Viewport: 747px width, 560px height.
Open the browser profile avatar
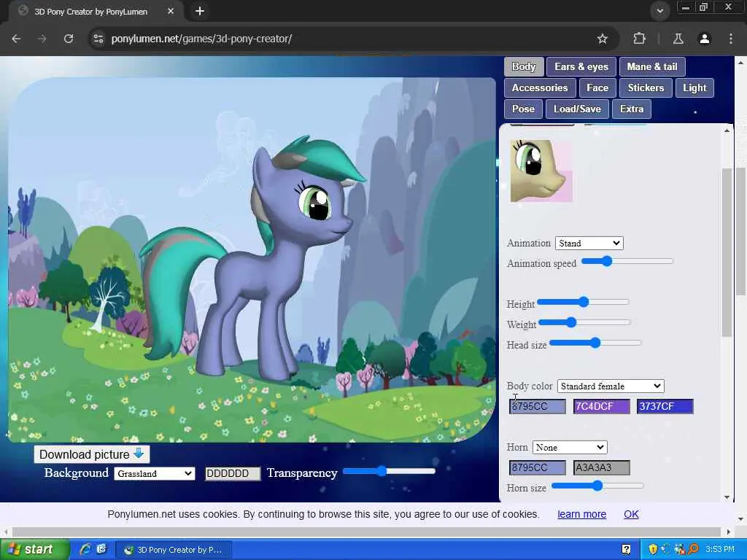pos(704,39)
